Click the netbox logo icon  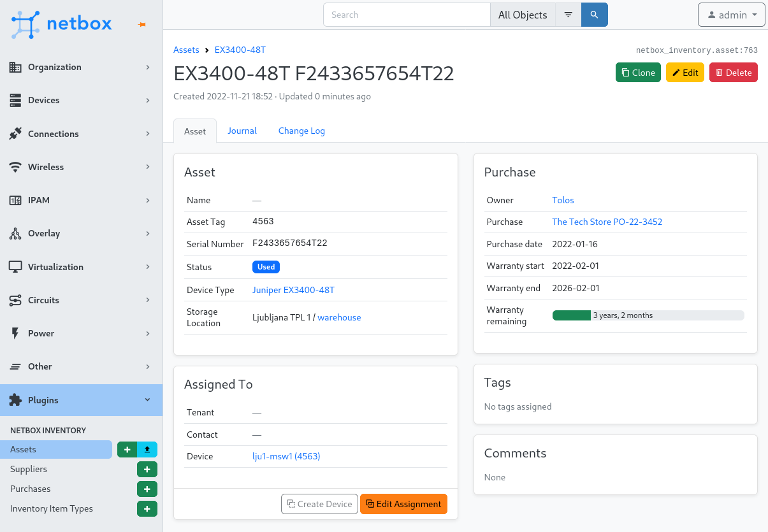pyautogui.click(x=24, y=24)
